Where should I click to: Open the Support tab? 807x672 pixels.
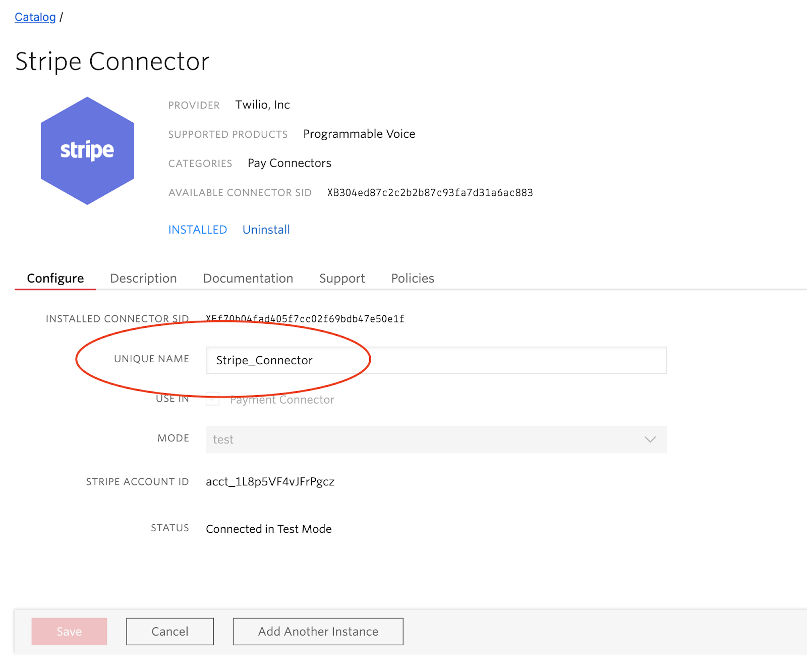tap(342, 278)
